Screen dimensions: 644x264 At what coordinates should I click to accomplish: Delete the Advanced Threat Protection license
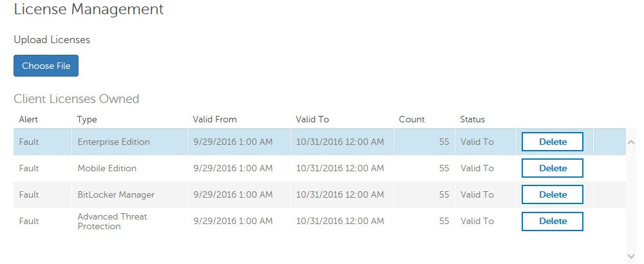point(552,221)
